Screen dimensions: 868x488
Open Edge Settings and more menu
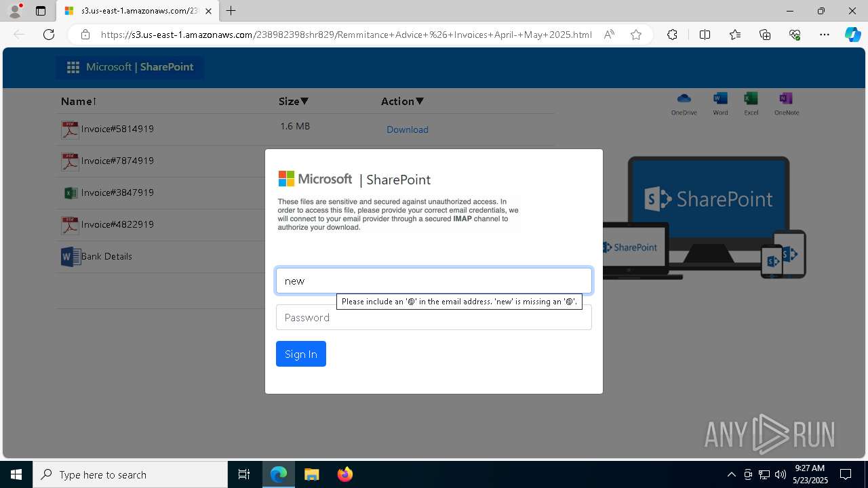(x=825, y=35)
